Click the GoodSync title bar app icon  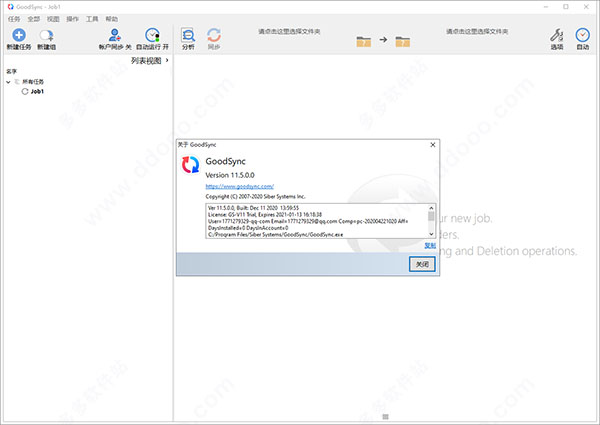pyautogui.click(x=10, y=7)
